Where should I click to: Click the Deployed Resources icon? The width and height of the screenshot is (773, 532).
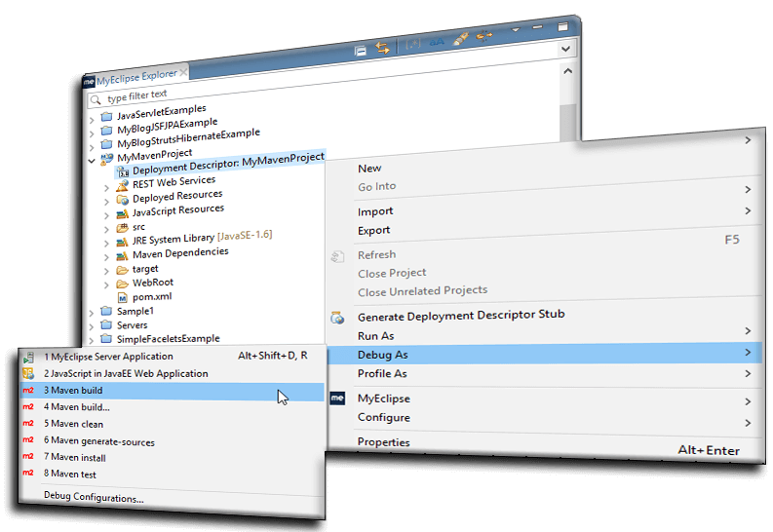pyautogui.click(x=122, y=200)
